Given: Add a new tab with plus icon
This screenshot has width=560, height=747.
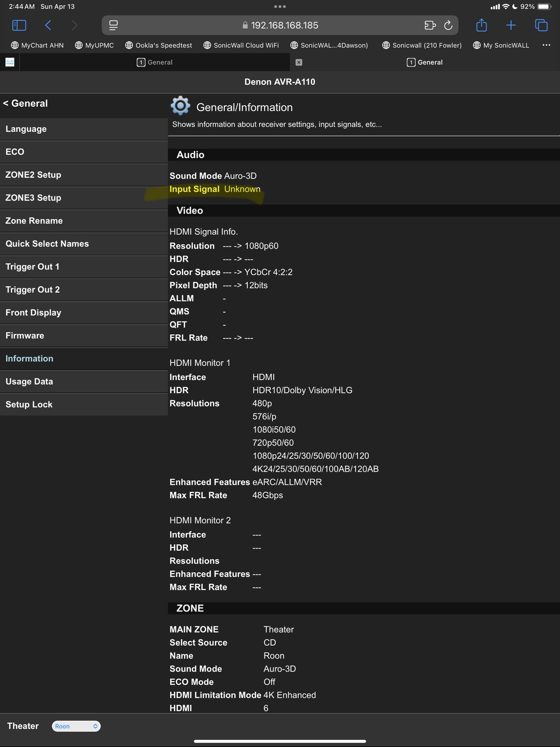Looking at the screenshot, I should point(511,25).
